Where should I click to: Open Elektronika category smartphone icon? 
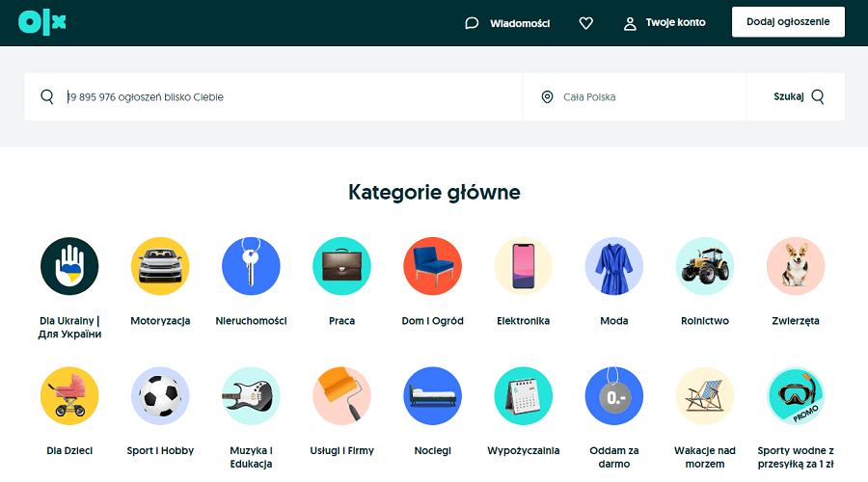click(x=524, y=266)
